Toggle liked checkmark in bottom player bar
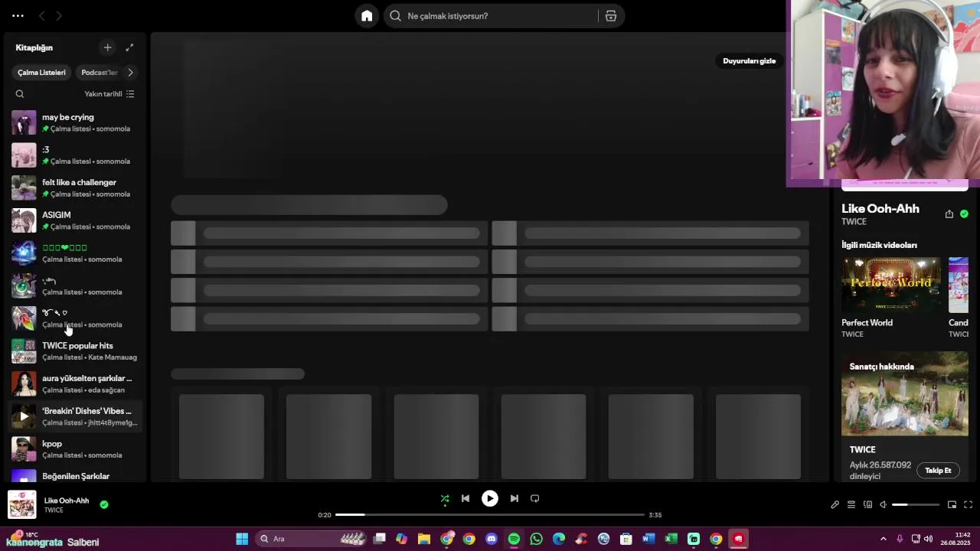The width and height of the screenshot is (980, 551). [x=104, y=505]
